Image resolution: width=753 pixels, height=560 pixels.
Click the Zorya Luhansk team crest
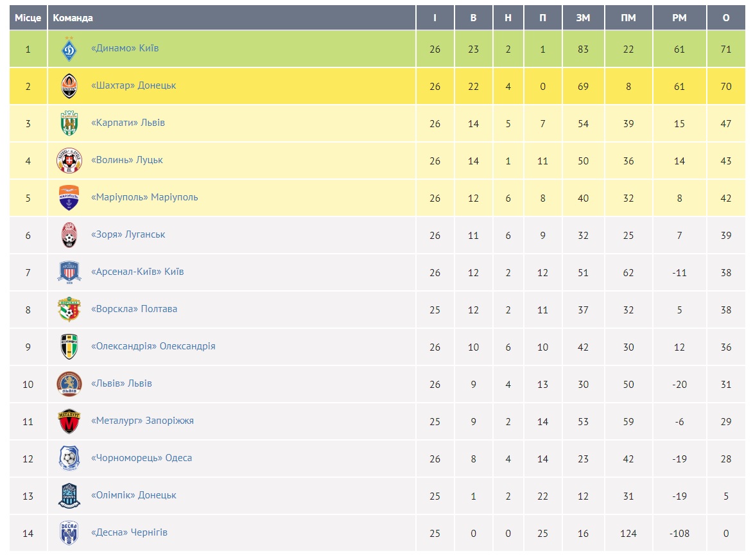(69, 235)
